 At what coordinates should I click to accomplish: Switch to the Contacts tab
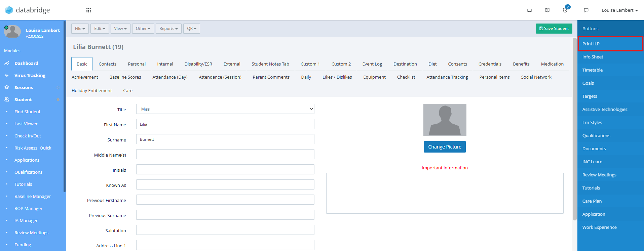pyautogui.click(x=107, y=64)
